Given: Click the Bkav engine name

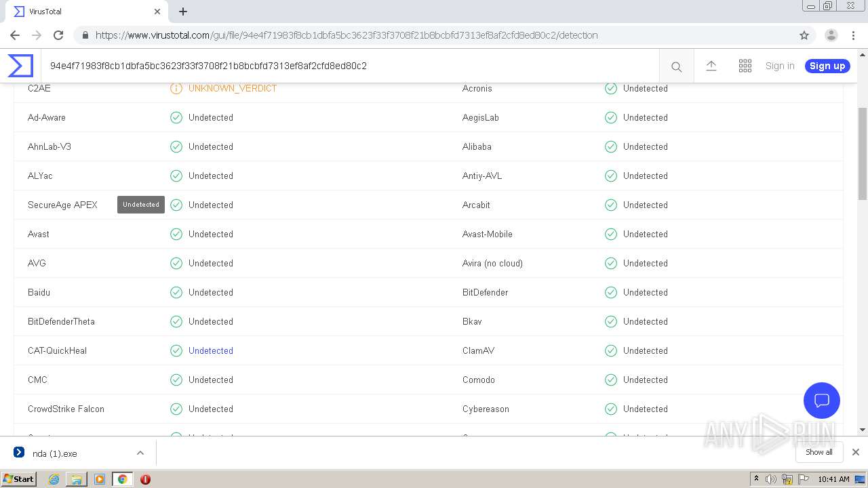Looking at the screenshot, I should tap(472, 321).
